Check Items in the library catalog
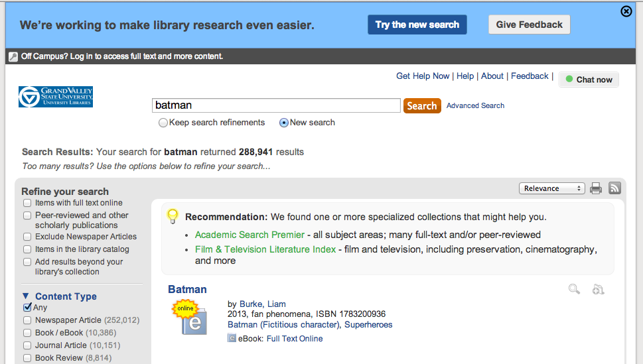The image size is (643, 364). click(x=27, y=249)
